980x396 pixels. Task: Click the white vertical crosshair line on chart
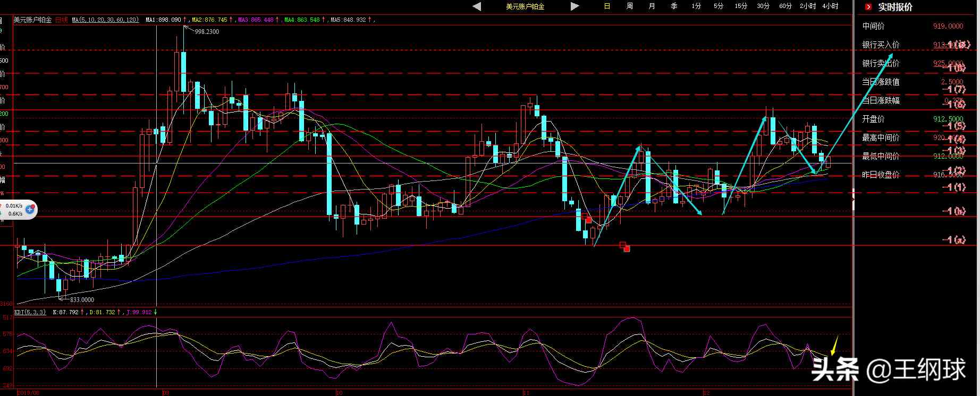point(156,212)
